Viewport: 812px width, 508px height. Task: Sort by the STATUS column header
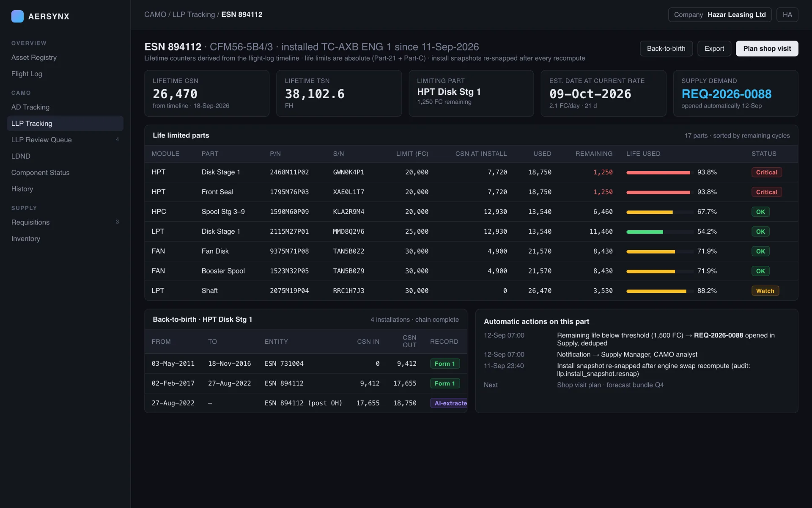(764, 154)
